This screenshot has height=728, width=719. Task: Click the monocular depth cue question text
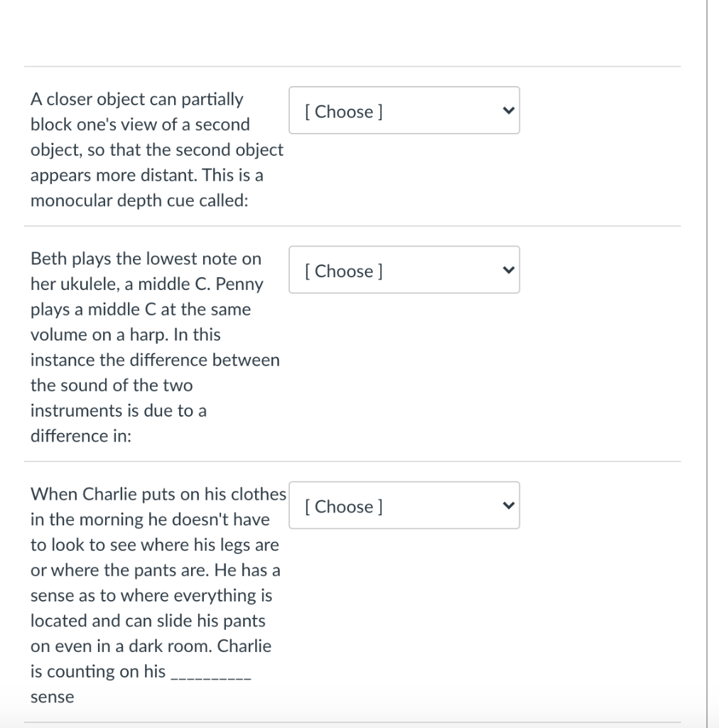tap(156, 149)
